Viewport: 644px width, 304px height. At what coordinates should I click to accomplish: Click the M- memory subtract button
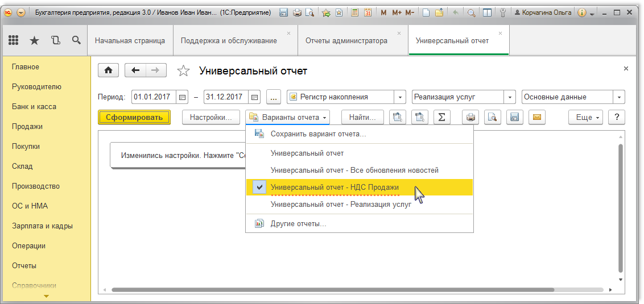410,13
